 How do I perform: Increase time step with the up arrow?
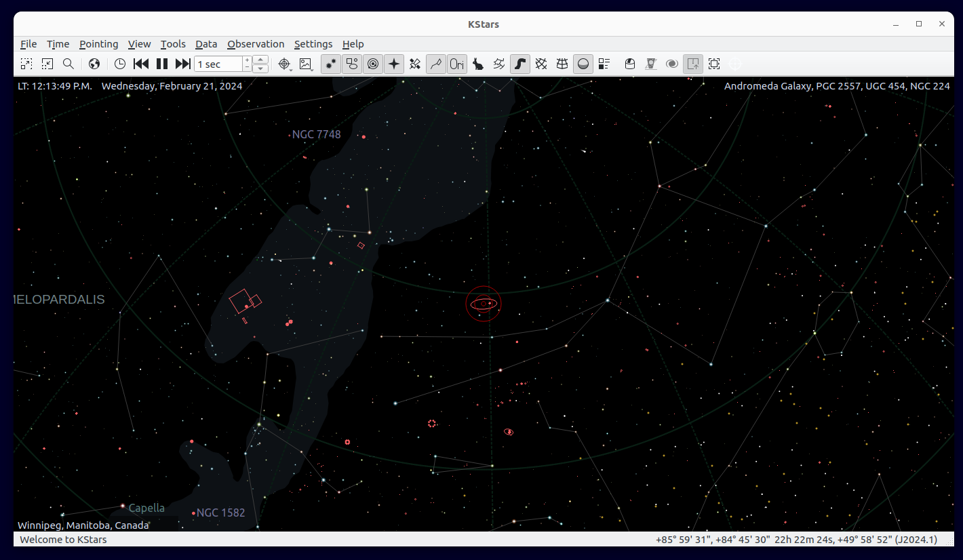pyautogui.click(x=262, y=60)
